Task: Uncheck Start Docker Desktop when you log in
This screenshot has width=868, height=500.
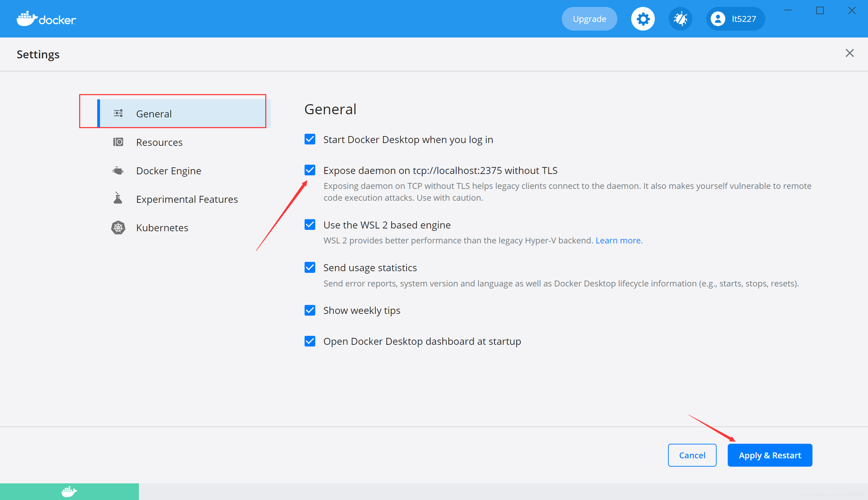Action: coord(310,139)
